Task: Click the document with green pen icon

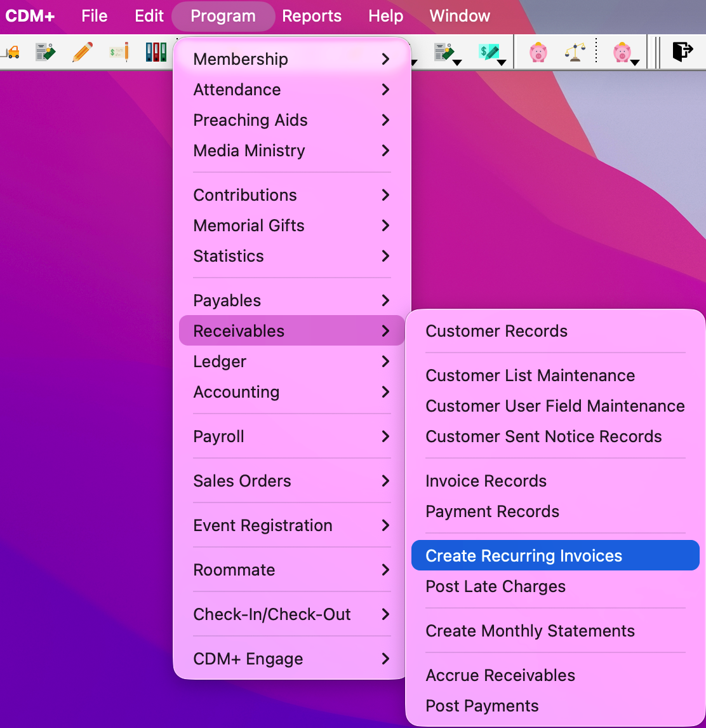Action: (46, 51)
